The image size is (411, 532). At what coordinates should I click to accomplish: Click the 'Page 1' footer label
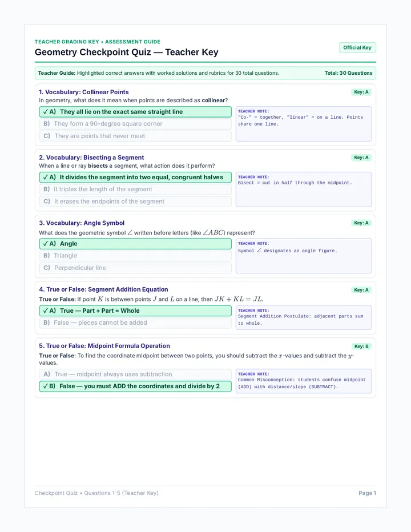(x=367, y=493)
